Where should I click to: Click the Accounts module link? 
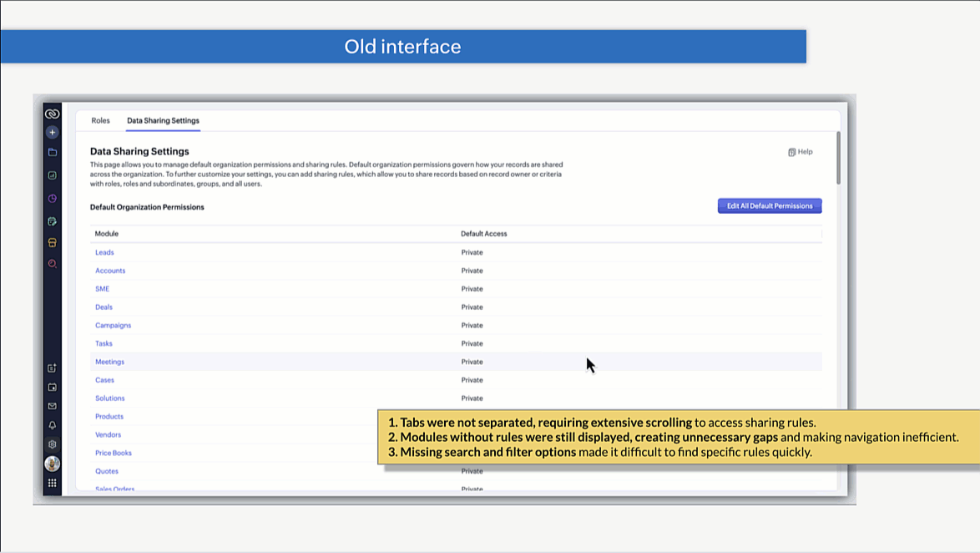pyautogui.click(x=110, y=271)
